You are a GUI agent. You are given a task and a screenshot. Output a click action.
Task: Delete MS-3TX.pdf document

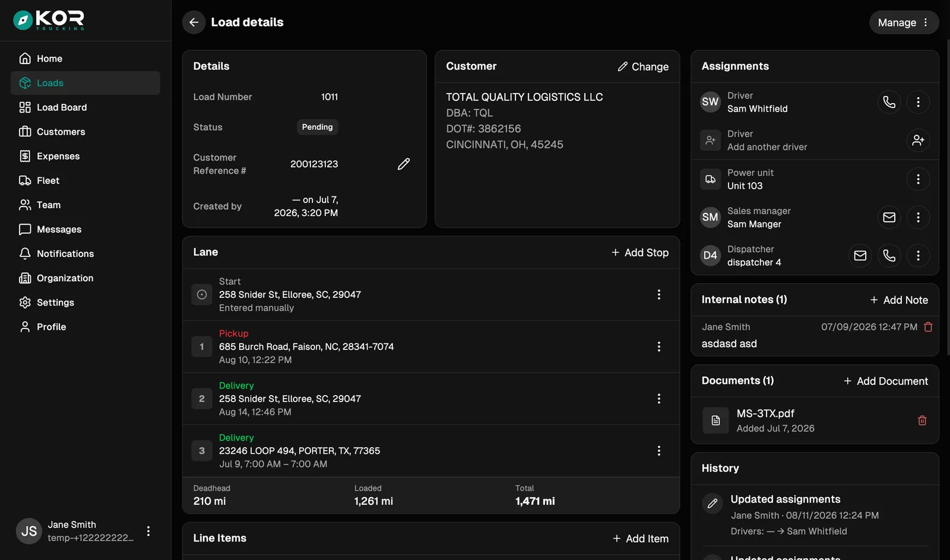point(922,421)
